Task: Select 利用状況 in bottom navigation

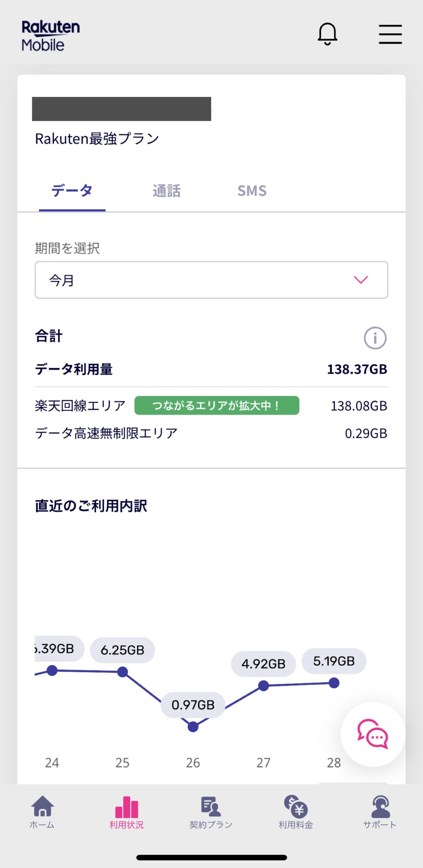Action: click(x=127, y=812)
